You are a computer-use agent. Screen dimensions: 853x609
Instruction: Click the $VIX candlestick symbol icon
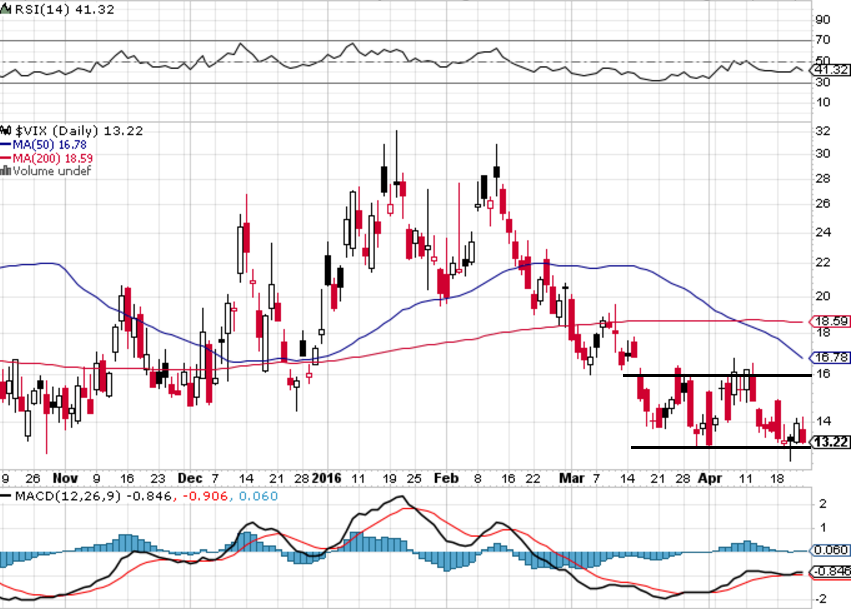point(6,131)
